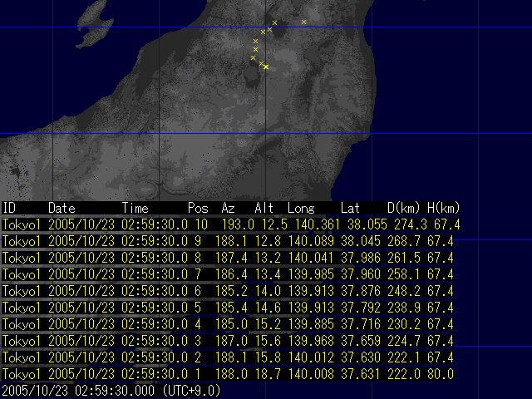Click the Pos column header
532x399 pixels.
[198, 207]
